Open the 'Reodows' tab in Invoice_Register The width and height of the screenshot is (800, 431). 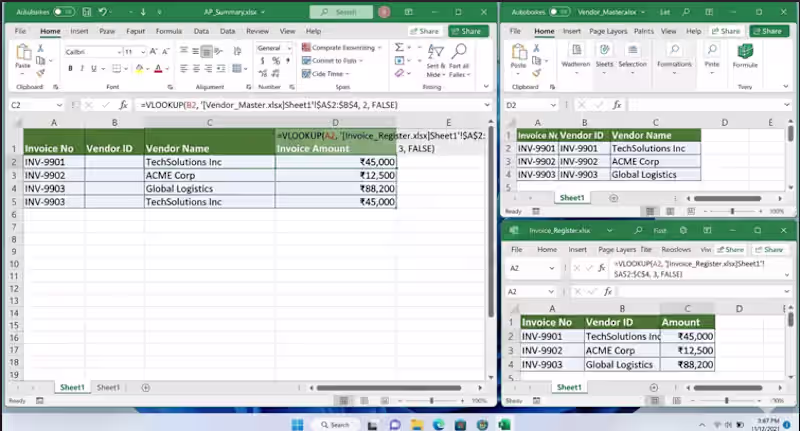coord(676,249)
